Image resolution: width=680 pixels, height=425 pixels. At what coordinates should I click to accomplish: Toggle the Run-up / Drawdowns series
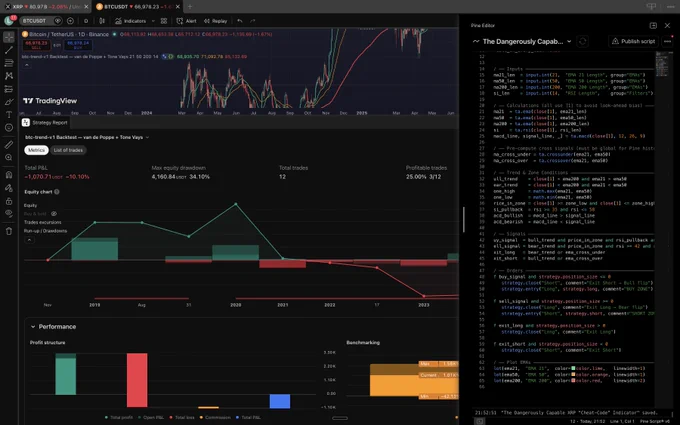coord(46,231)
